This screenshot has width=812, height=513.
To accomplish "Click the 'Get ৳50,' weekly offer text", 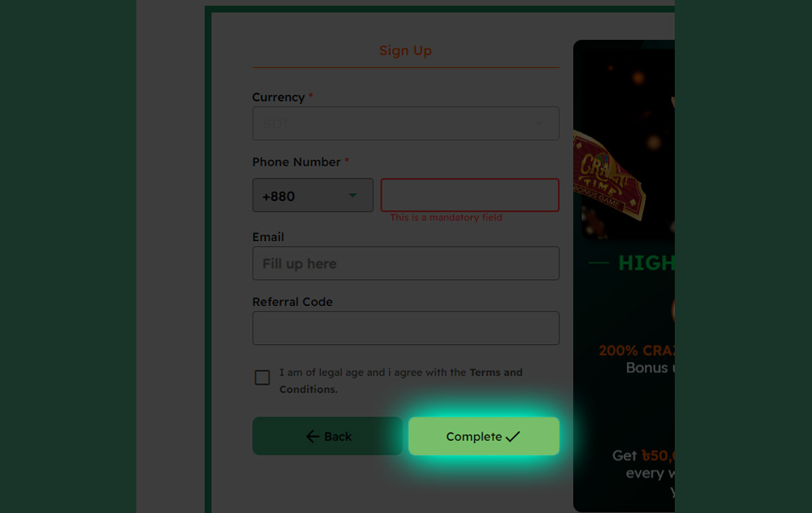I will click(x=643, y=455).
